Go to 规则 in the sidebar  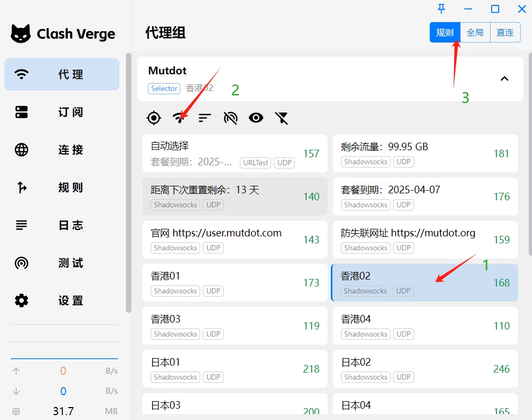point(62,187)
